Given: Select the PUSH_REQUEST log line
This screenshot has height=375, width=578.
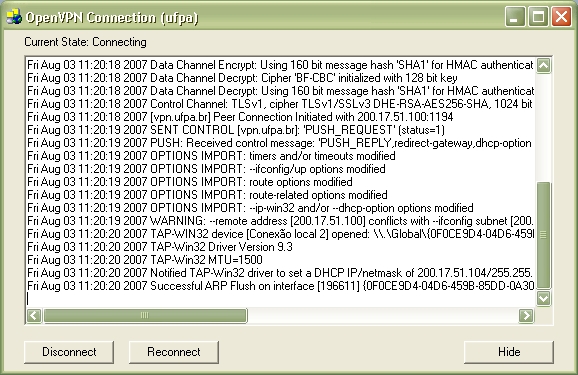Looking at the screenshot, I should 236,130.
